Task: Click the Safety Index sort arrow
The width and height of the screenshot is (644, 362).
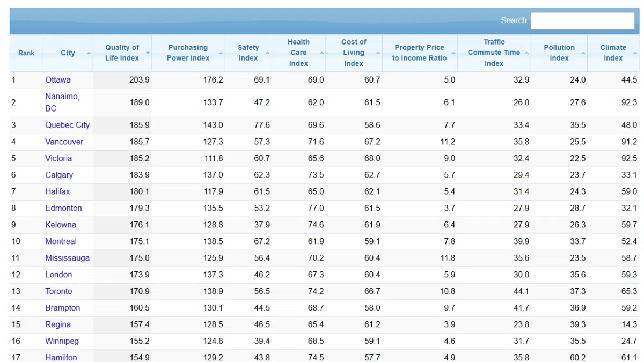Action: [x=268, y=53]
